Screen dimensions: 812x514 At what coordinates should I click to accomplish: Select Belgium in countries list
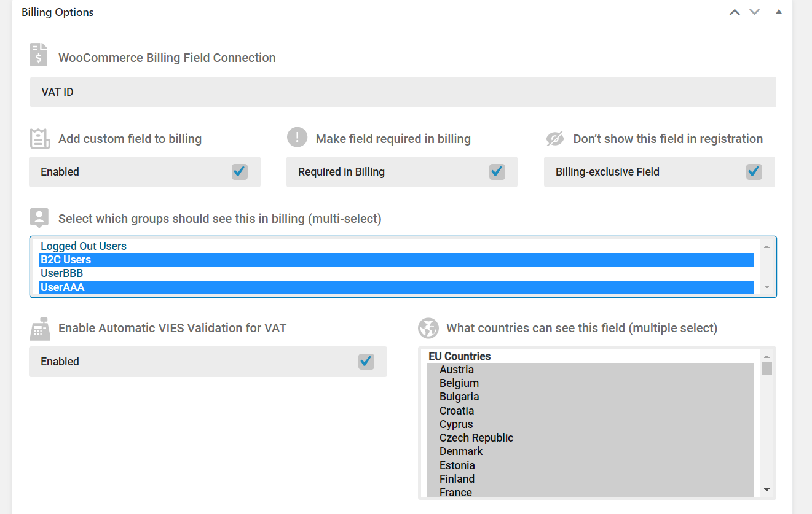590,383
